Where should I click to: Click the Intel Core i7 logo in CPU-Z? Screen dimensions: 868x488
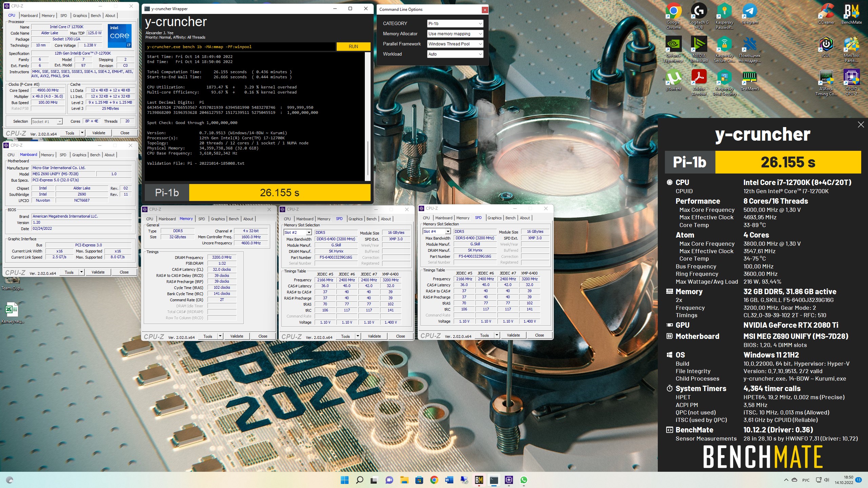tap(120, 36)
